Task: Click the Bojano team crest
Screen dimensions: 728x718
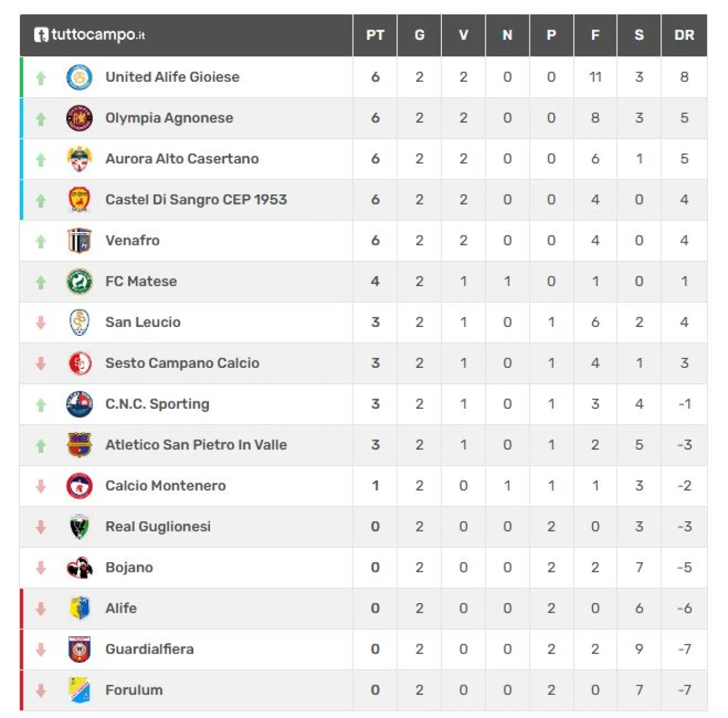Action: coord(80,567)
